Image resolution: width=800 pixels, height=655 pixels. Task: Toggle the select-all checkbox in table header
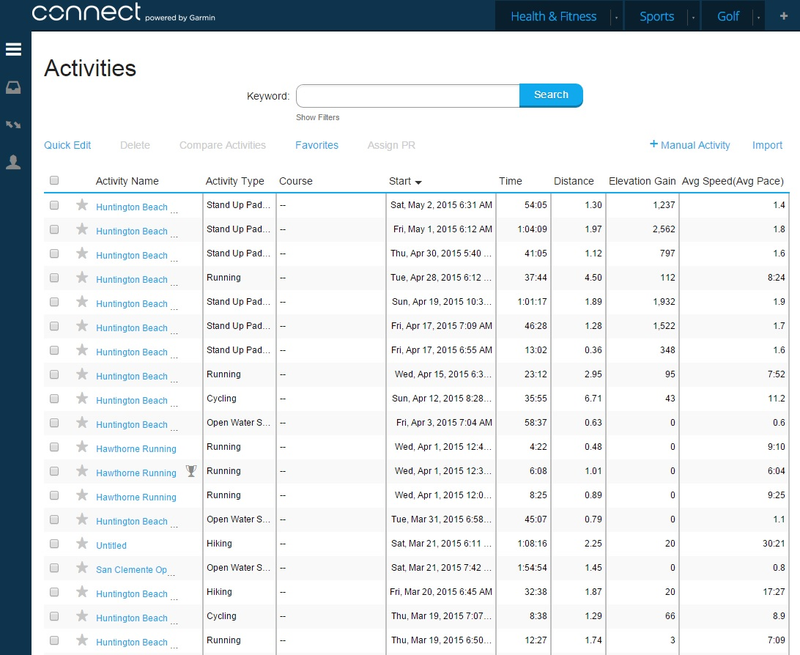pyautogui.click(x=54, y=180)
